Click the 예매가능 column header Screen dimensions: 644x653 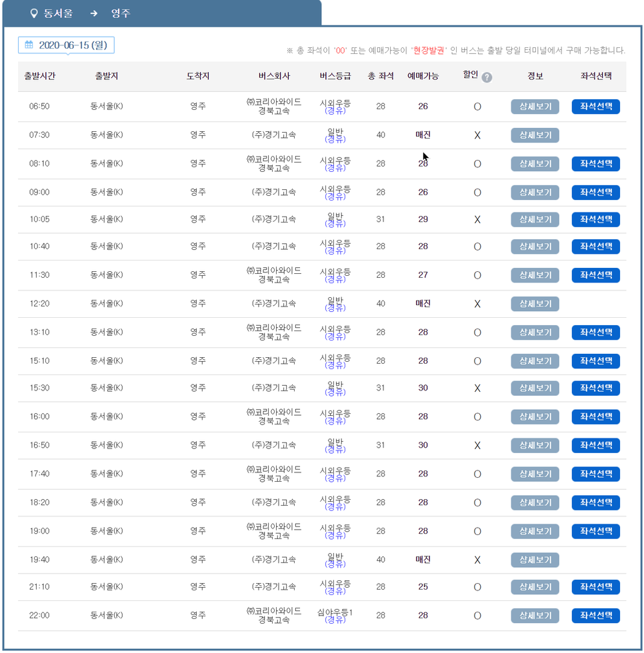click(x=423, y=76)
